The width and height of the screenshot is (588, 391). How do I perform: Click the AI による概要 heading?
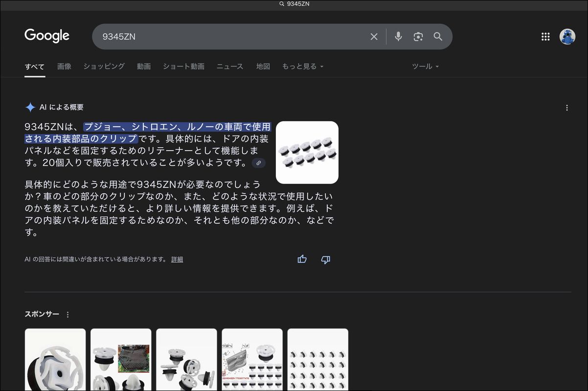[x=62, y=107]
